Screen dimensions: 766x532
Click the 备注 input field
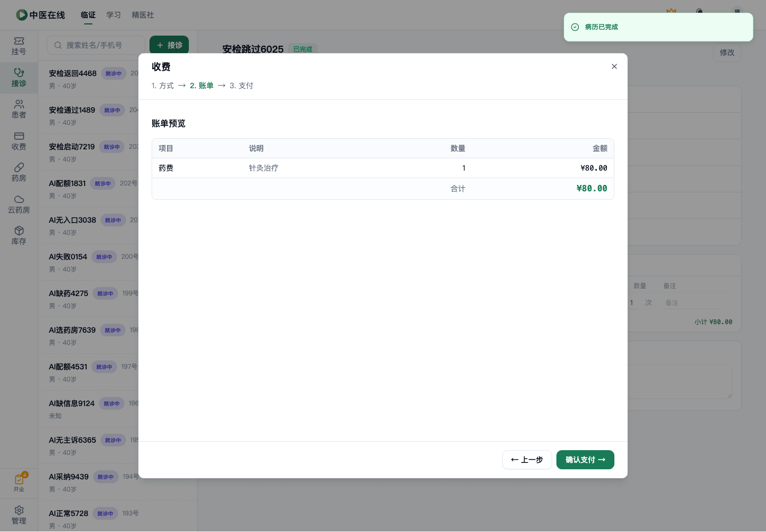click(692, 303)
